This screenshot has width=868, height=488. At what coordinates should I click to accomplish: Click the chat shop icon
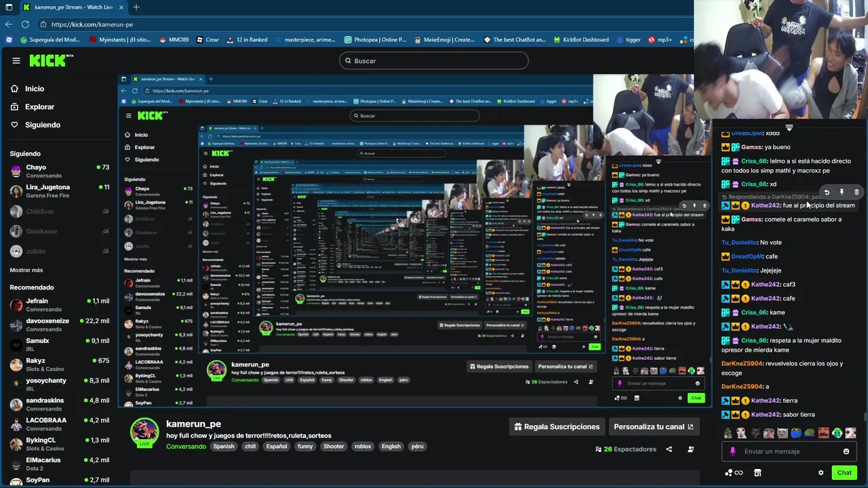pos(757,473)
